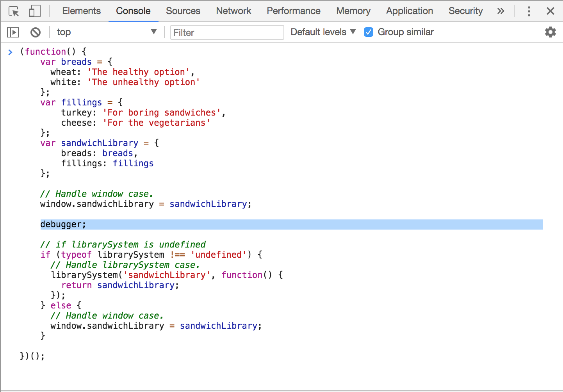Switch to the Network tab

(x=233, y=11)
